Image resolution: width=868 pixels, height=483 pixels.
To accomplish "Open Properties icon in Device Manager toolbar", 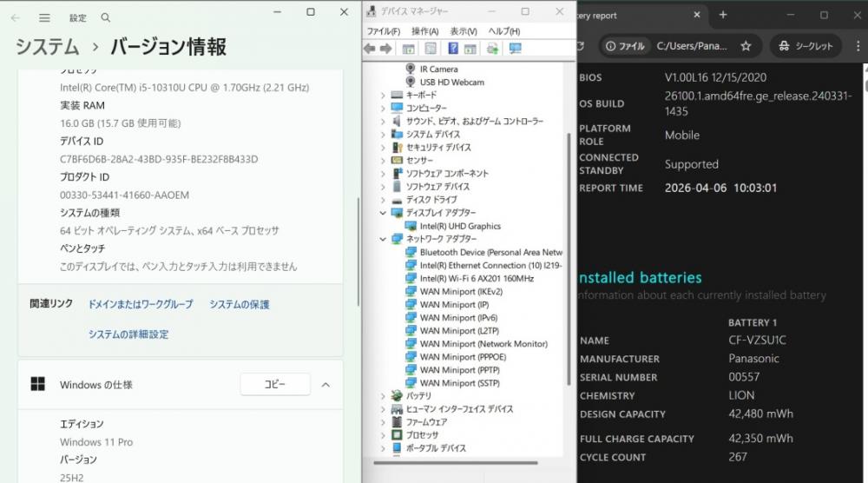I will click(431, 49).
